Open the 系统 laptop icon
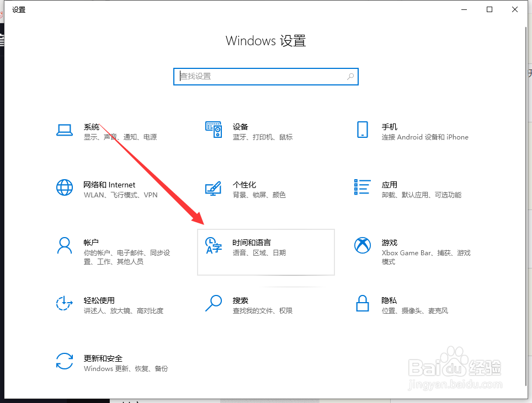This screenshot has width=532, height=403. 65,130
